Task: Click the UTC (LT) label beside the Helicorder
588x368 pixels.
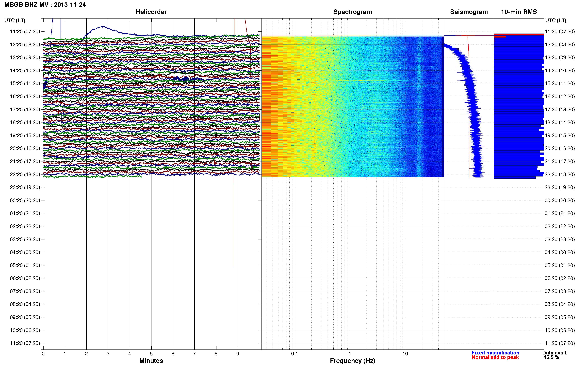Action: click(15, 20)
